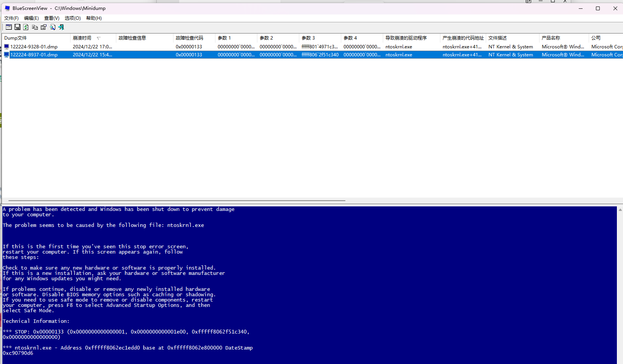
Task: Open the 帮助(H) menu
Action: point(94,18)
